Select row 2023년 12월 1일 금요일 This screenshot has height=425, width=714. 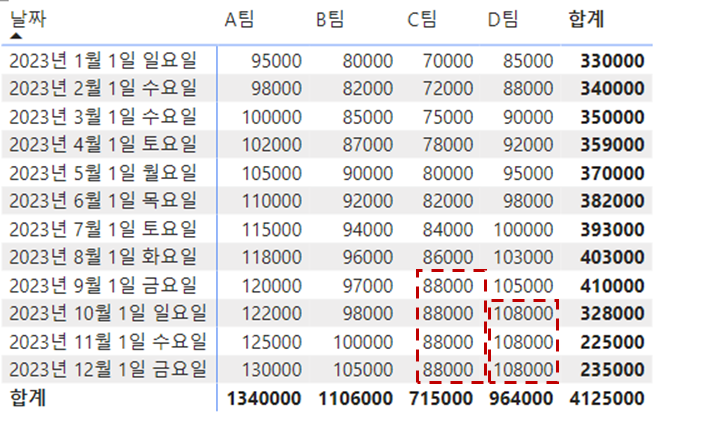coord(108,369)
